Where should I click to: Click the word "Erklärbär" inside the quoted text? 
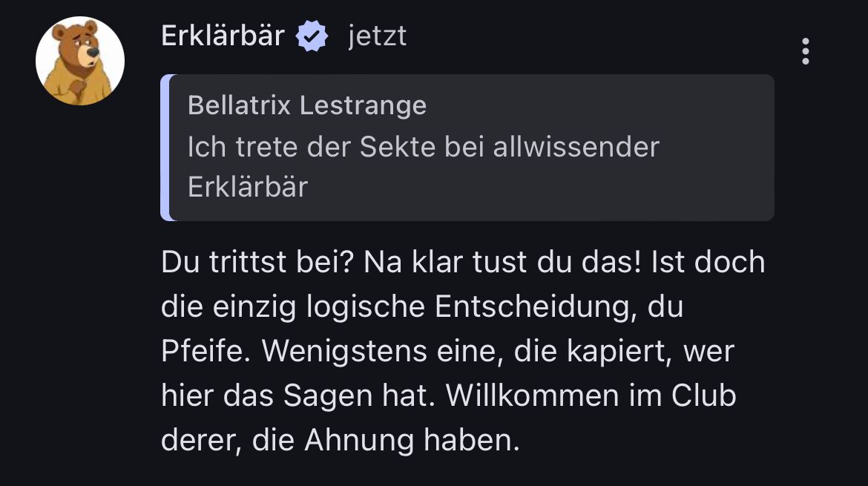click(247, 187)
